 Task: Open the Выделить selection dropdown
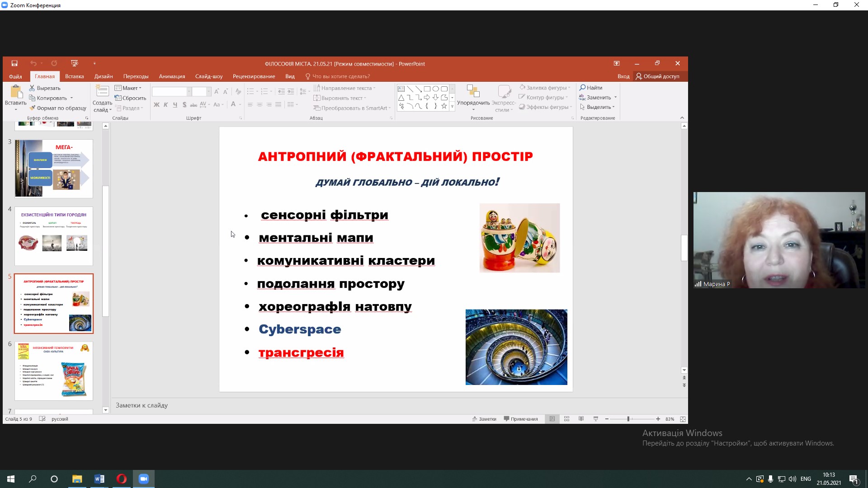pyautogui.click(x=598, y=107)
